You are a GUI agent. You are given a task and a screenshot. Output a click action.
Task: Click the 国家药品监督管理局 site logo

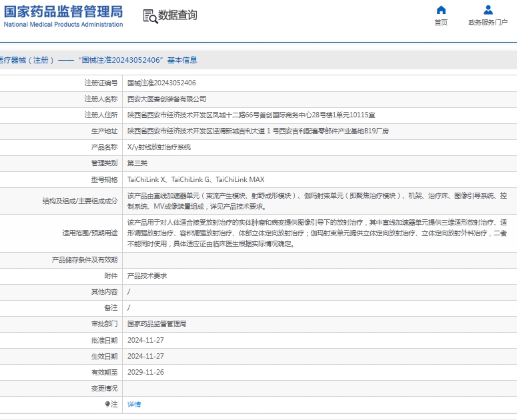pyautogui.click(x=63, y=11)
